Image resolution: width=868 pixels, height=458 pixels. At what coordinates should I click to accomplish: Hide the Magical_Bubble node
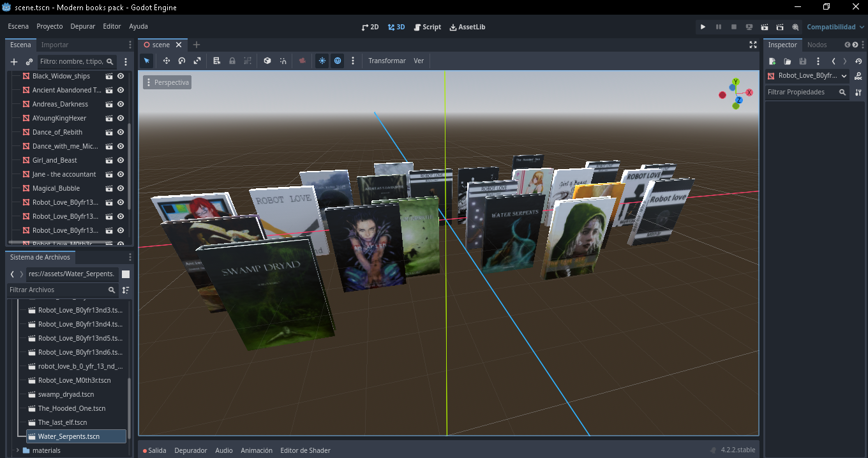(x=121, y=188)
